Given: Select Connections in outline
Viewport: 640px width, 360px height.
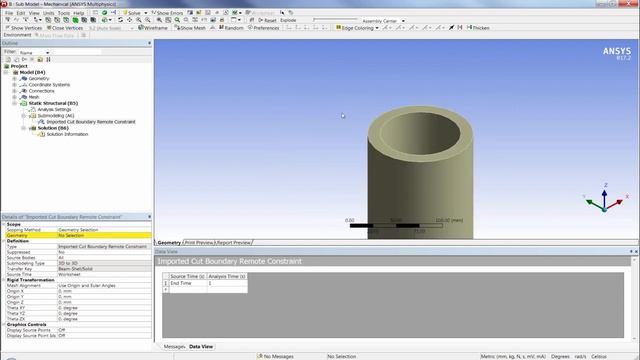Looking at the screenshot, I should pyautogui.click(x=41, y=91).
